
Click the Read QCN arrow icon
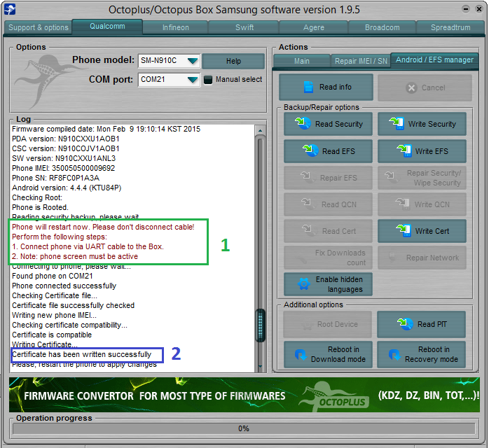point(308,204)
